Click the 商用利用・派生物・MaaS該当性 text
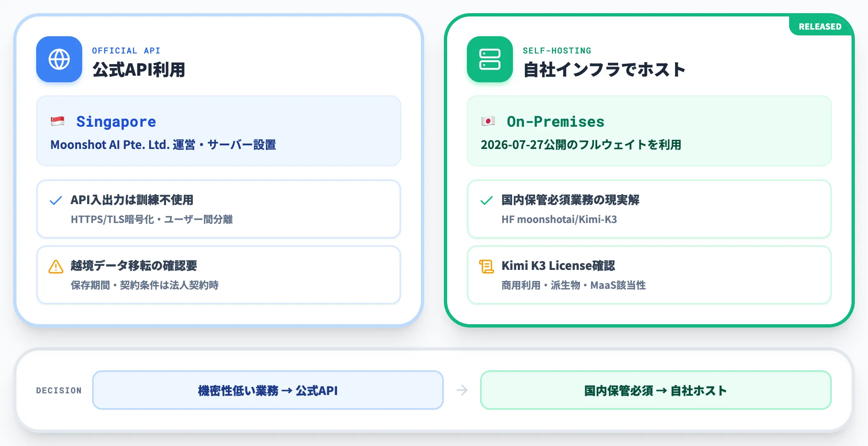The image size is (868, 446). point(574,285)
